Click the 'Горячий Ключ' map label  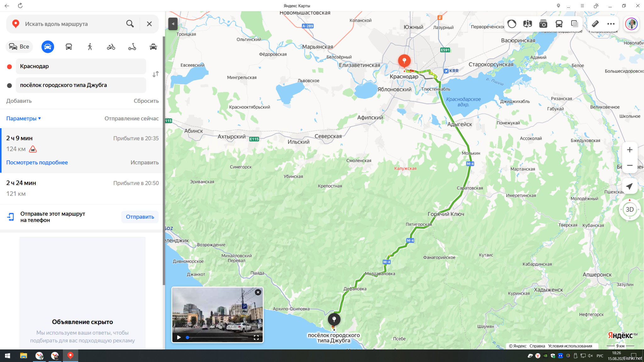(446, 214)
